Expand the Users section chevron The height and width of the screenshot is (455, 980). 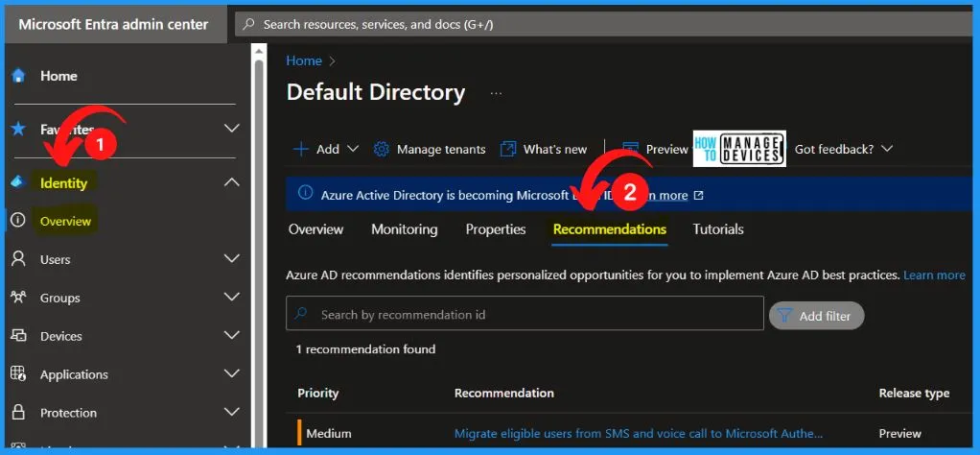(x=232, y=258)
